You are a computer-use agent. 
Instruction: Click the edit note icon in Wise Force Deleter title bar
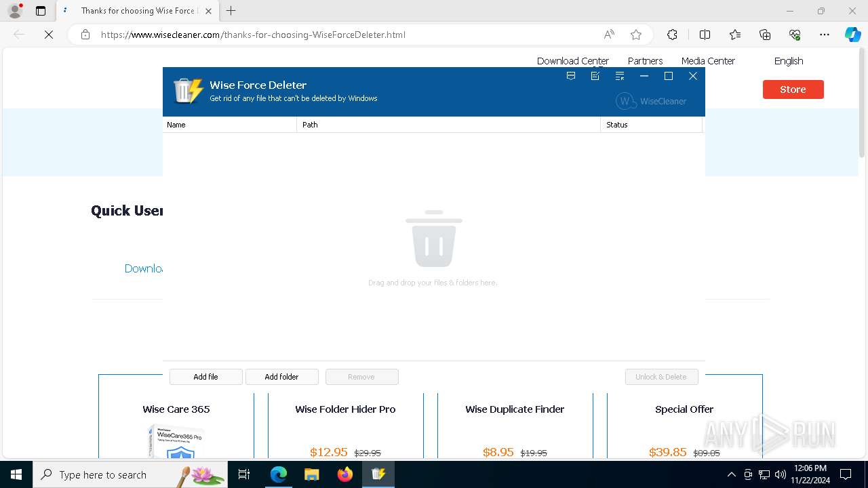click(x=595, y=76)
